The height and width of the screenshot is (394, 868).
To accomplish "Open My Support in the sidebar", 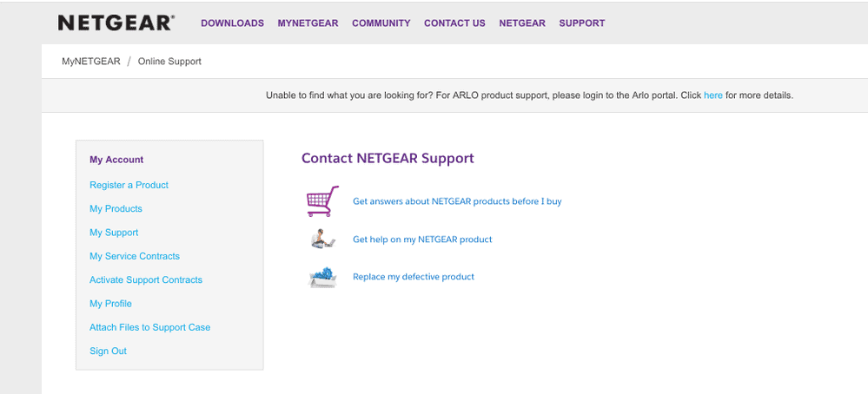I will (114, 233).
